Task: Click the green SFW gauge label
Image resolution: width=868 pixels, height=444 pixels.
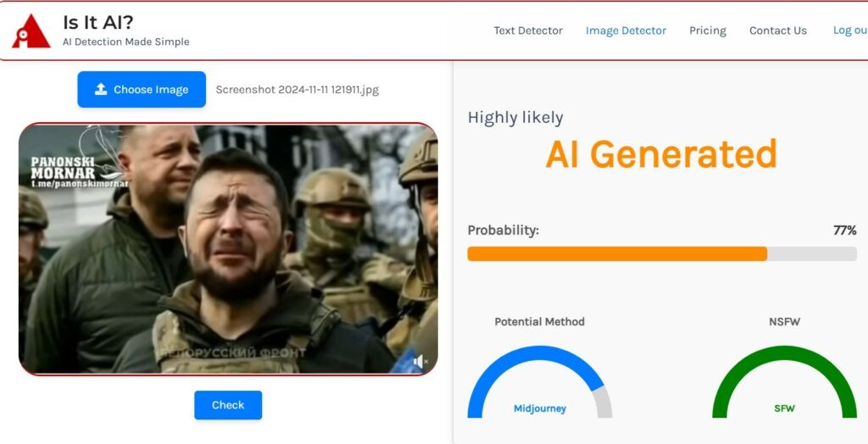Action: pyautogui.click(x=784, y=408)
